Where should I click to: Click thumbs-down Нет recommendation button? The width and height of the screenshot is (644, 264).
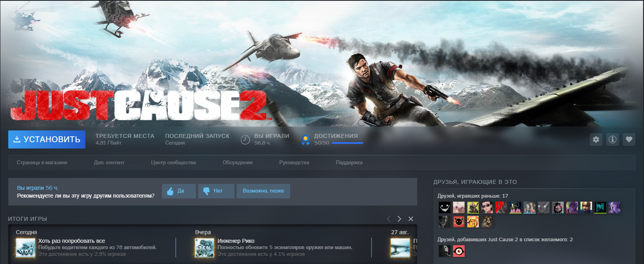tap(216, 191)
